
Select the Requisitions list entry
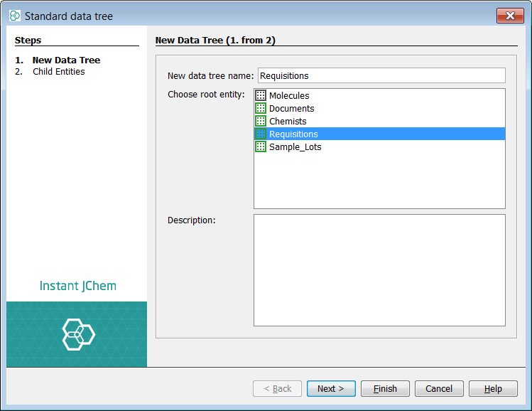click(x=293, y=134)
